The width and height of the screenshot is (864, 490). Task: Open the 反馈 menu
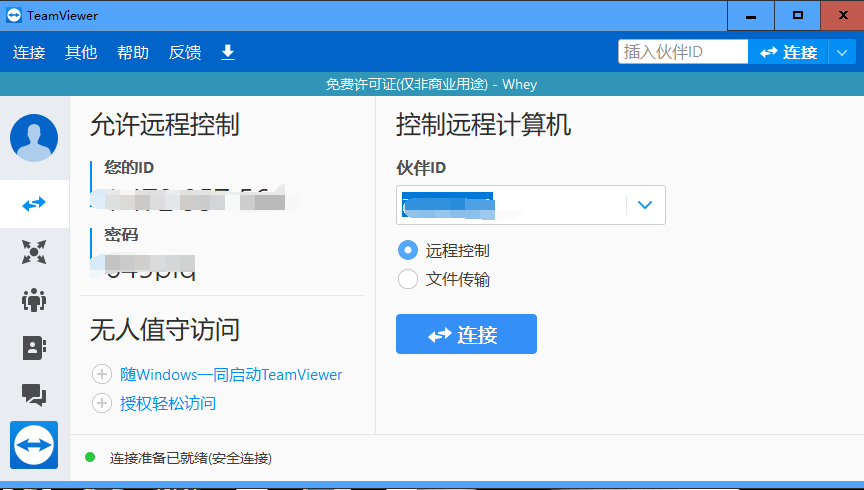[185, 52]
